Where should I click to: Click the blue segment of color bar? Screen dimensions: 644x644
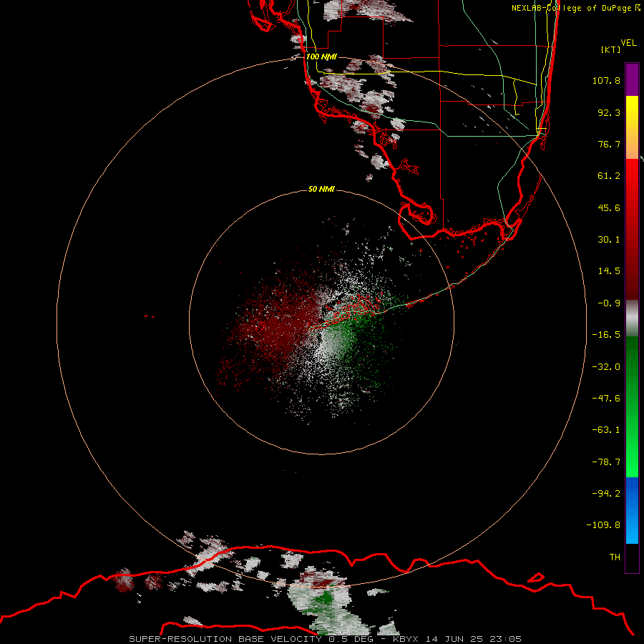[x=632, y=510]
